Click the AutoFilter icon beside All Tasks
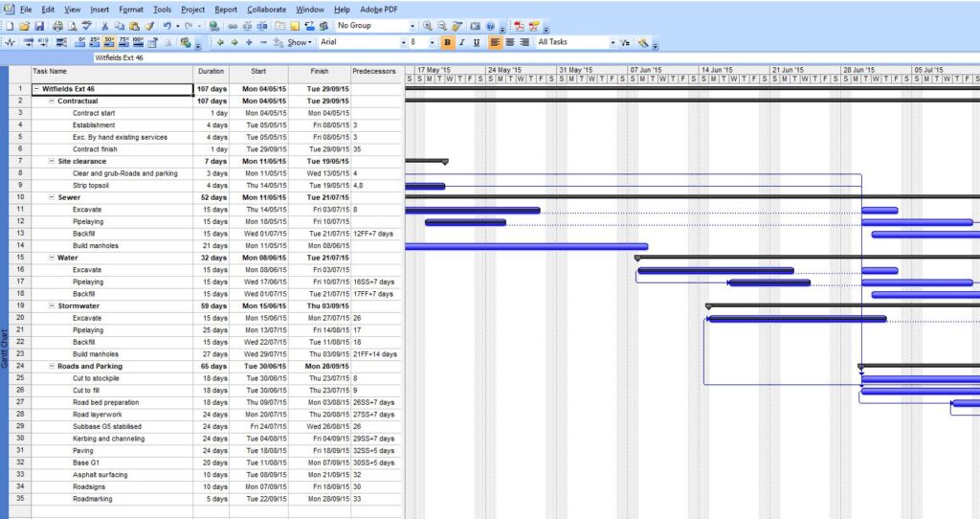Viewport: 980px width, 519px height. pos(626,42)
